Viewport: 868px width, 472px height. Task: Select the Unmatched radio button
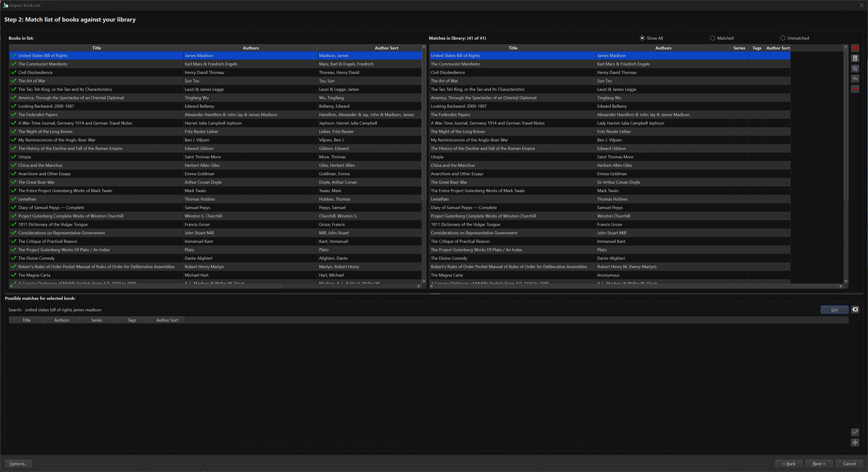click(783, 38)
